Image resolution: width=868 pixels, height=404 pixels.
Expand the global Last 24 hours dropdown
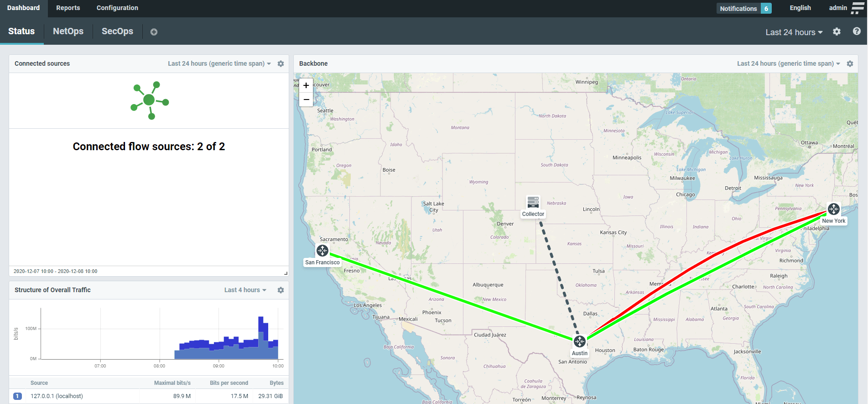[794, 32]
